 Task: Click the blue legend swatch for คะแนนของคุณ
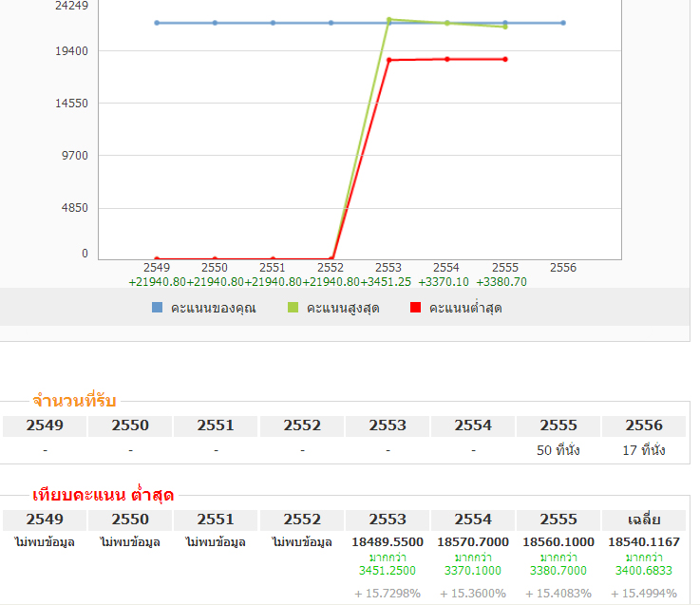(x=158, y=308)
